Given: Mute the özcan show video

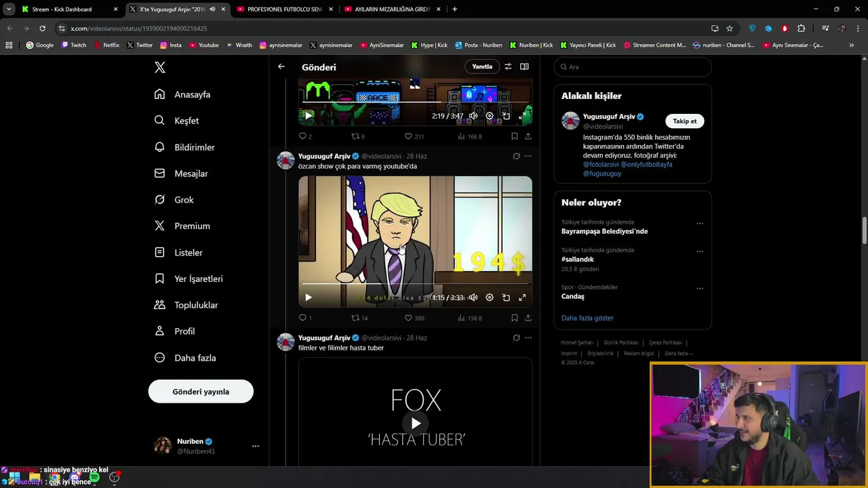Looking at the screenshot, I should click(473, 298).
